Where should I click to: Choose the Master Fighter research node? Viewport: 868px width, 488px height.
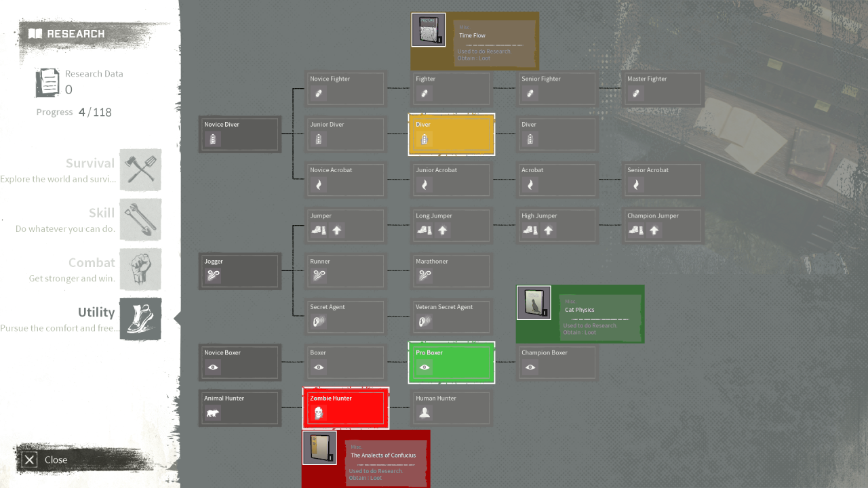663,89
